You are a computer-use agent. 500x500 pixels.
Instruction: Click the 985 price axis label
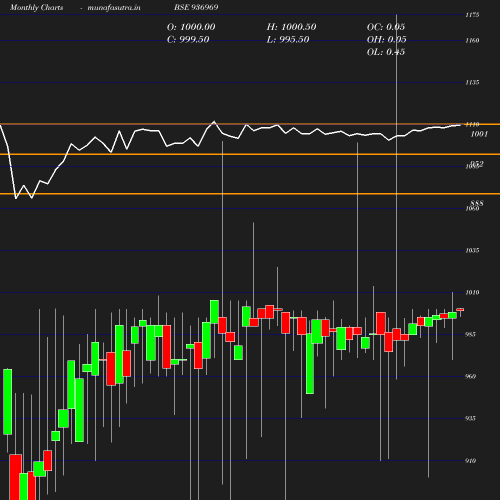(470, 334)
